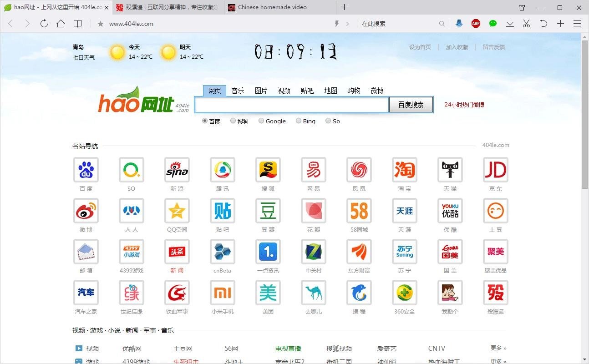Expand the chevron right of the address bar

click(347, 23)
